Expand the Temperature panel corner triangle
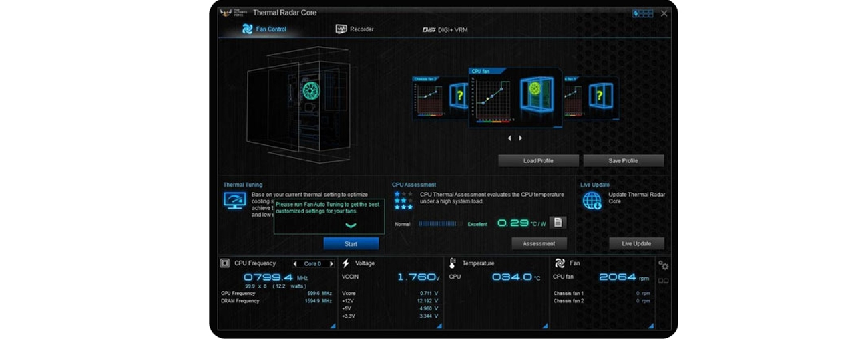Viewport: 868px width, 339px height. point(546,326)
